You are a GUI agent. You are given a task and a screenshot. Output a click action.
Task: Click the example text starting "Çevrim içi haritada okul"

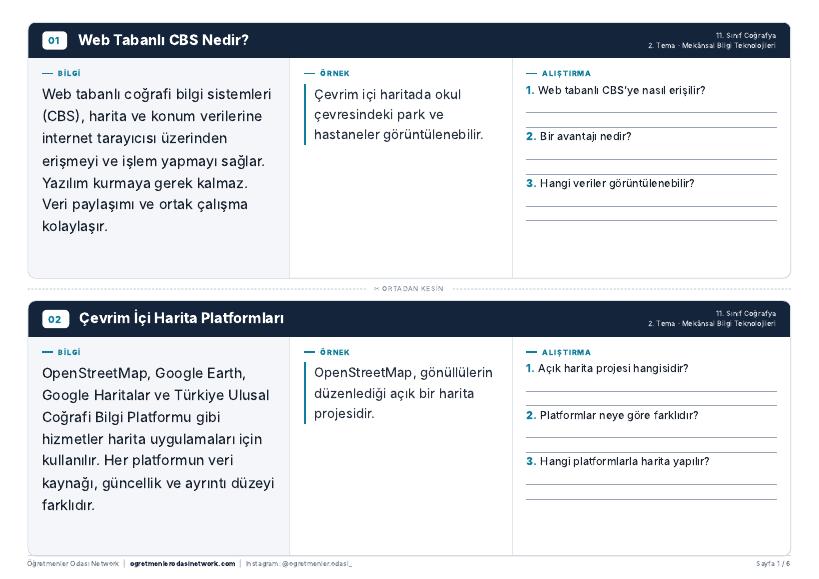pyautogui.click(x=398, y=114)
